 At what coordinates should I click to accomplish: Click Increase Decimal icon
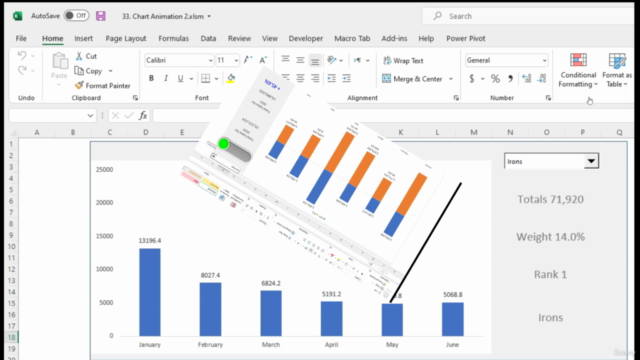[x=527, y=78]
